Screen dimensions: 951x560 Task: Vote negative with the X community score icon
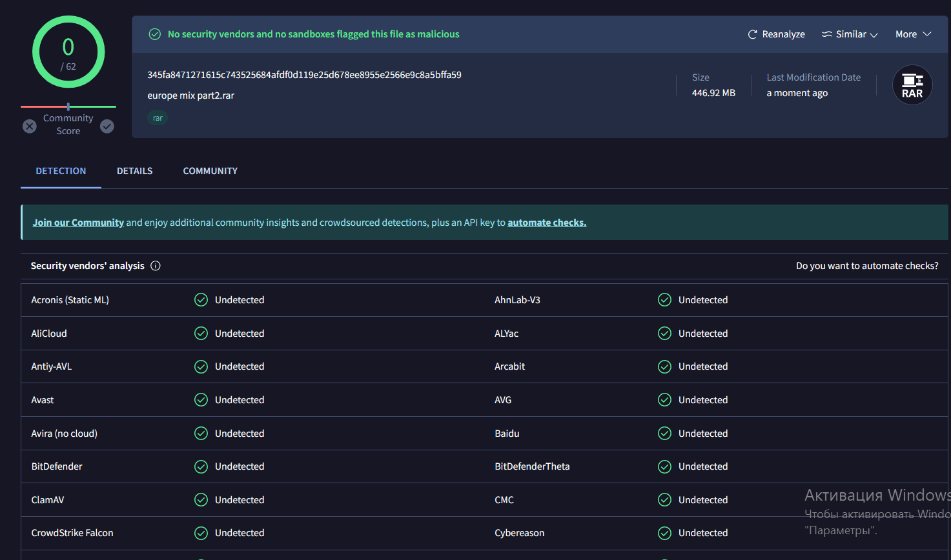coord(30,126)
